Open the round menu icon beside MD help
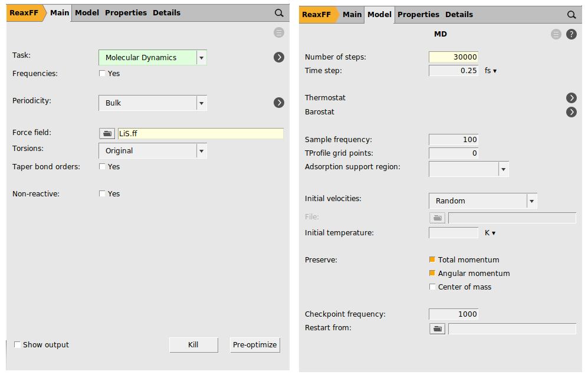Image resolution: width=588 pixels, height=378 pixels. pyautogui.click(x=556, y=35)
